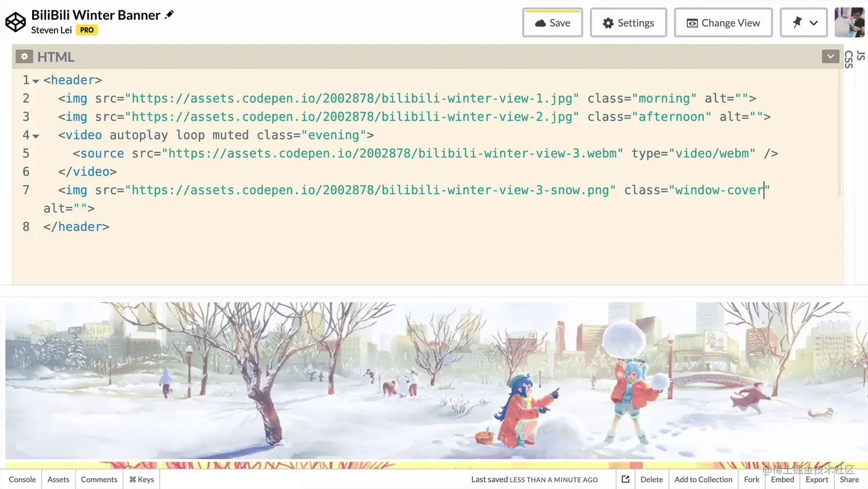
Task: Click the CodePen logo icon
Action: tap(15, 22)
